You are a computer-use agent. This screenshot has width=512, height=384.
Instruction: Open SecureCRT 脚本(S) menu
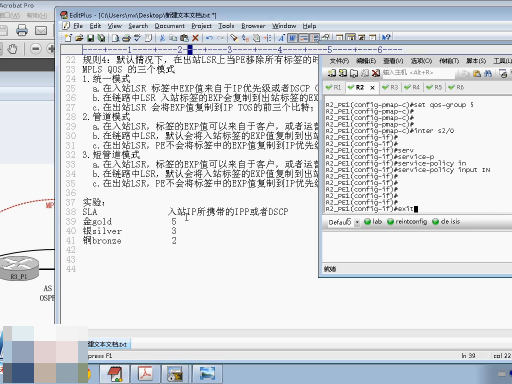coord(476,61)
